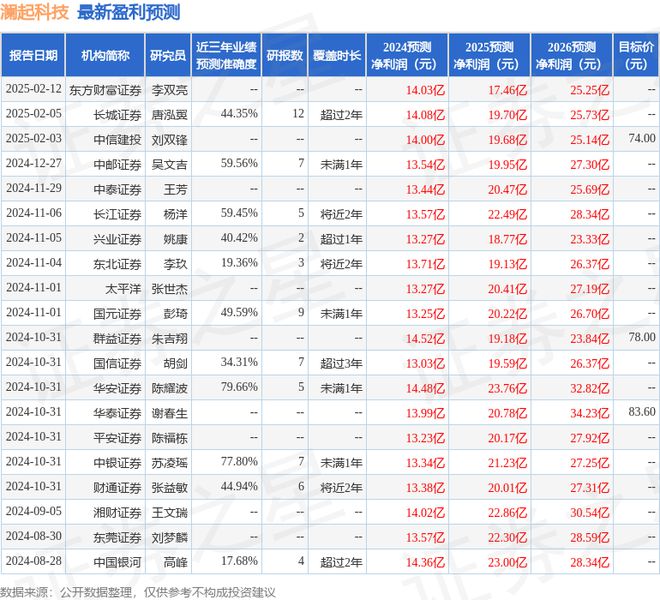
Task: Click accuracy value 79.66%
Action: 239,387
